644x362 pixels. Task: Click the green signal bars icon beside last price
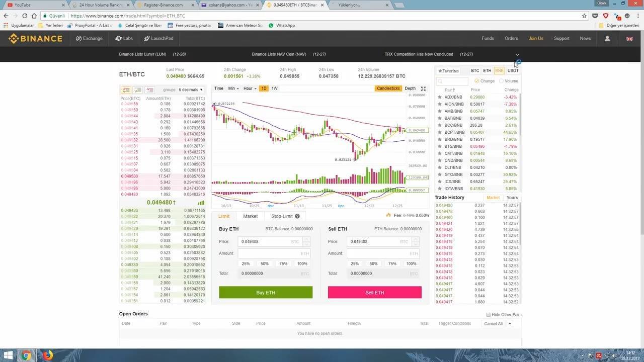pyautogui.click(x=201, y=203)
